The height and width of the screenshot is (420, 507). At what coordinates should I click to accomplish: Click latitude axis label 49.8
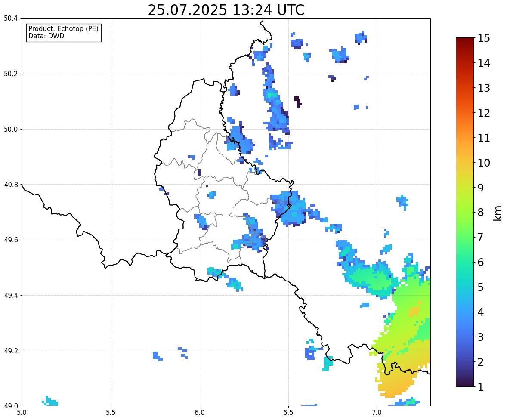pyautogui.click(x=11, y=185)
